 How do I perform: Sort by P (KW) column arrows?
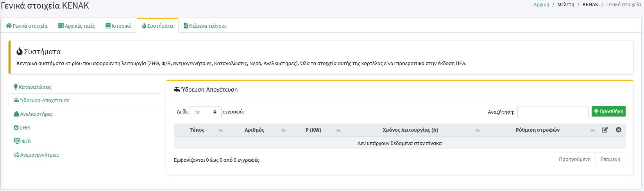[338, 131]
